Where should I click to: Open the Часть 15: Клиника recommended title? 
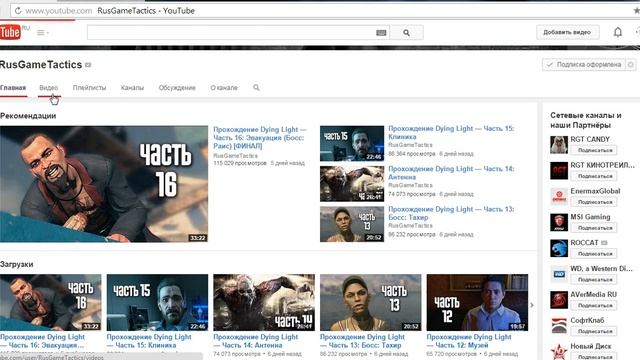click(451, 132)
